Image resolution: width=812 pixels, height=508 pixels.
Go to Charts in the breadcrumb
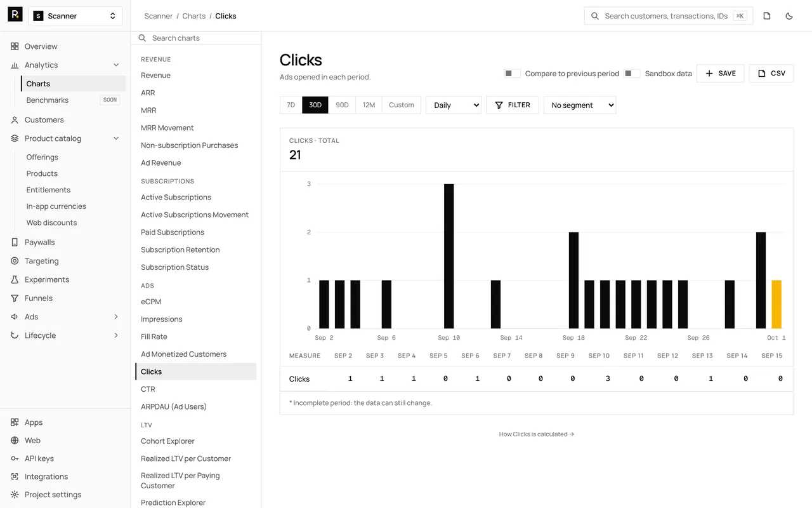tap(194, 16)
